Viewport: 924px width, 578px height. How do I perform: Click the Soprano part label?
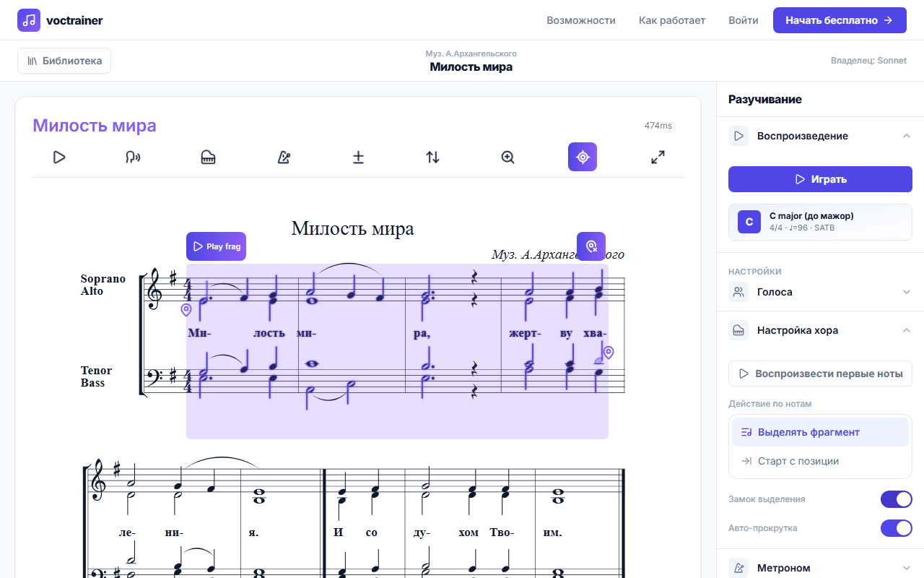(x=103, y=279)
